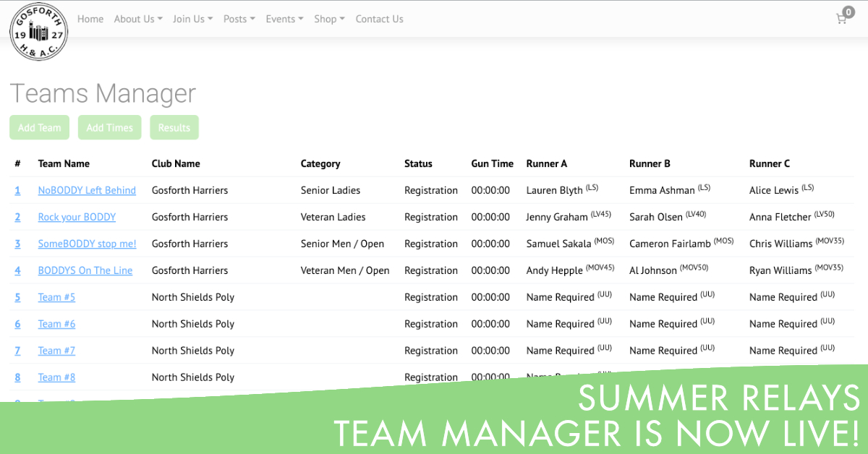Select runner Anna Fletcher

click(780, 217)
